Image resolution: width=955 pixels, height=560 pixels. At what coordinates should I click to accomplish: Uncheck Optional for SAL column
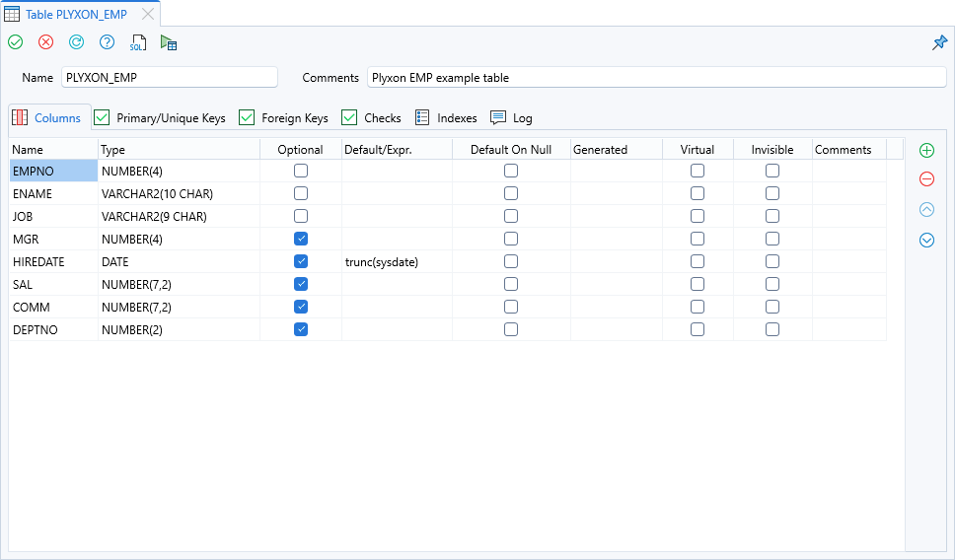[301, 284]
